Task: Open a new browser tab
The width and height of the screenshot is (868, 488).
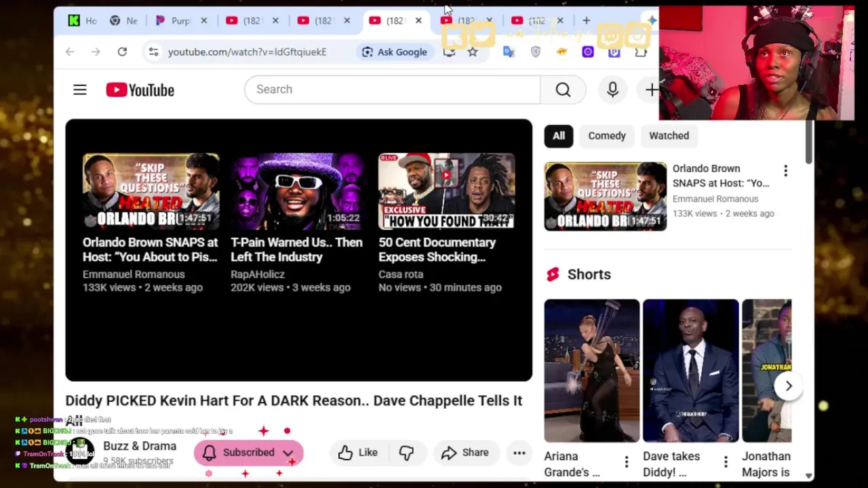Action: (x=586, y=20)
